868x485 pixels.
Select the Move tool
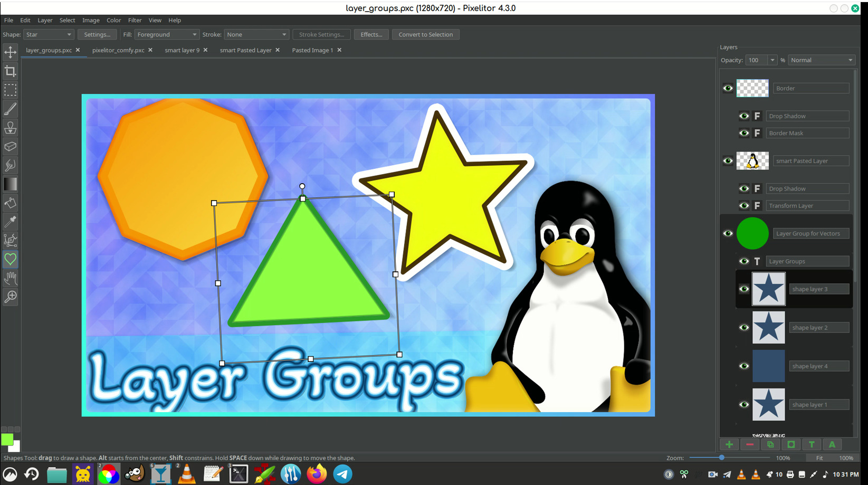[10, 52]
